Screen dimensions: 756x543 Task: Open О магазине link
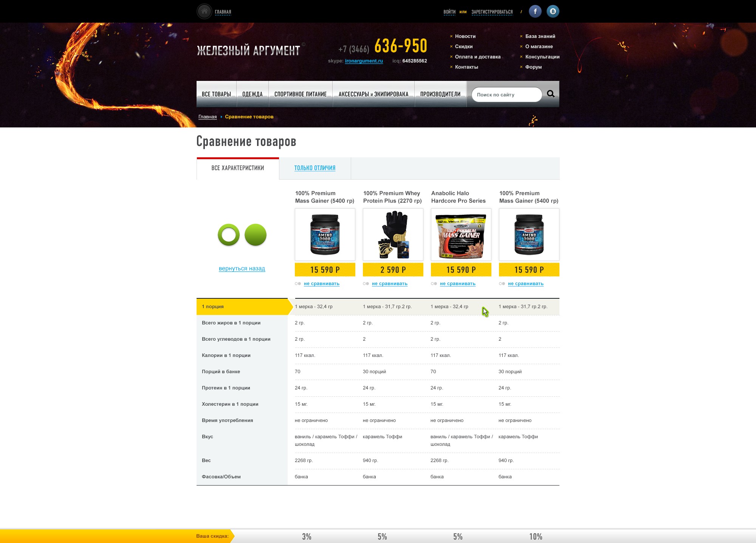coord(539,47)
